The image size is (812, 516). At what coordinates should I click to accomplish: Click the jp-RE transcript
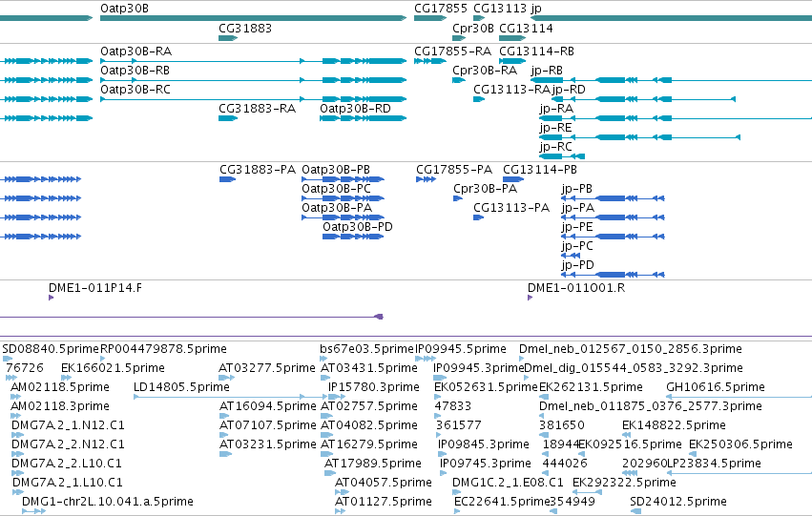click(x=639, y=137)
